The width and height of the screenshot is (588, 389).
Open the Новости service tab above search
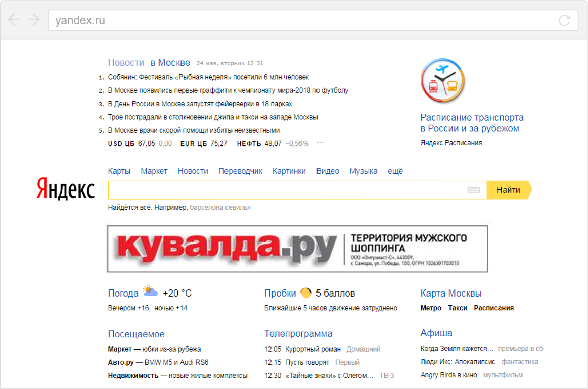193,171
